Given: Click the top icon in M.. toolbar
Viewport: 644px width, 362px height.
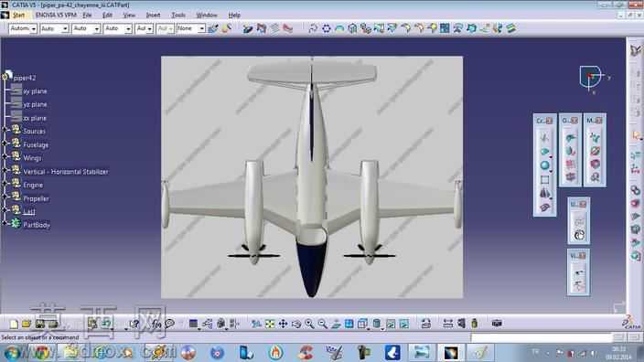Looking at the screenshot, I should coord(595,137).
